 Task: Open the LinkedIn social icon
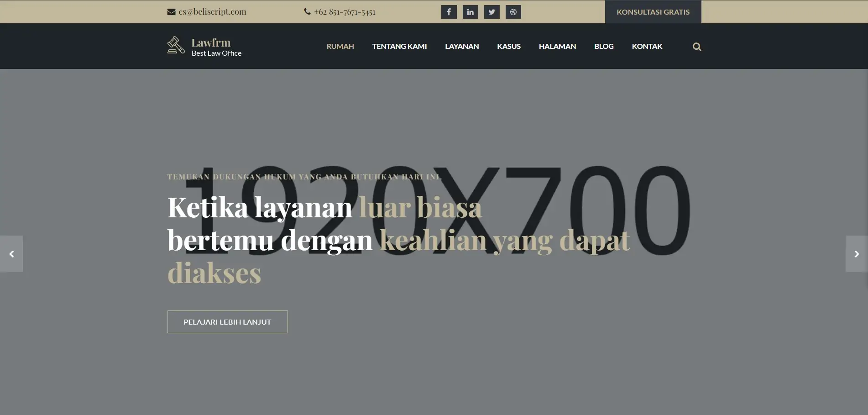tap(470, 12)
